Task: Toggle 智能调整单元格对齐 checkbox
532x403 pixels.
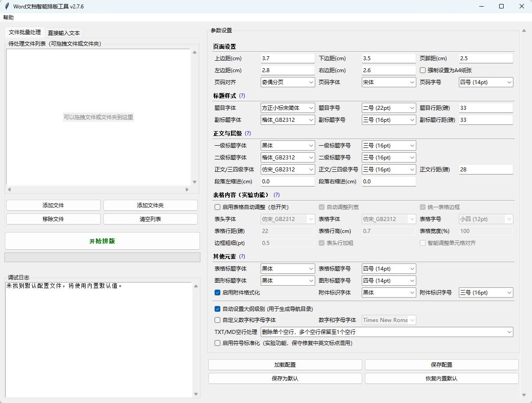Action: [448, 243]
